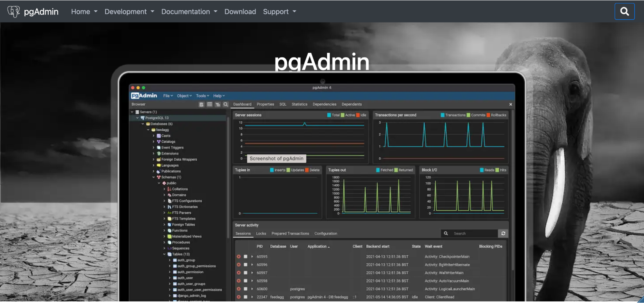Click the Languages icon in the tree
The width and height of the screenshot is (644, 303).
pos(159,165)
